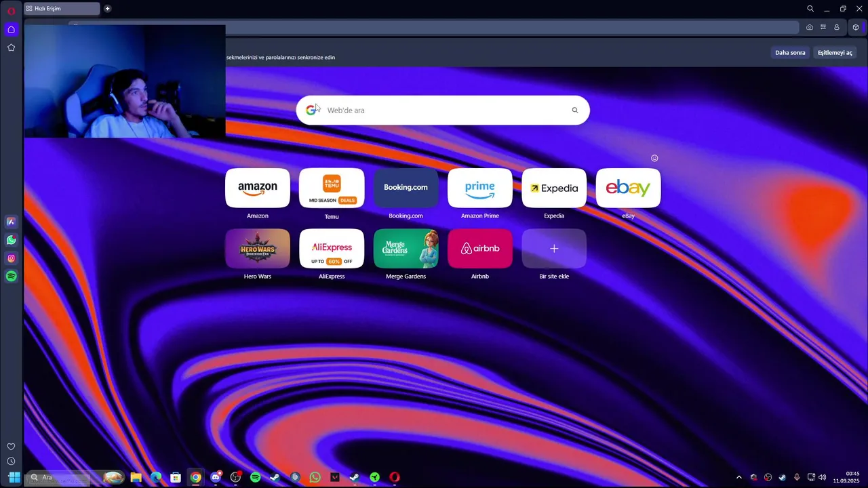Viewport: 868px width, 488px height.
Task: Launch Aria AI from the sidebar
Action: click(x=11, y=222)
